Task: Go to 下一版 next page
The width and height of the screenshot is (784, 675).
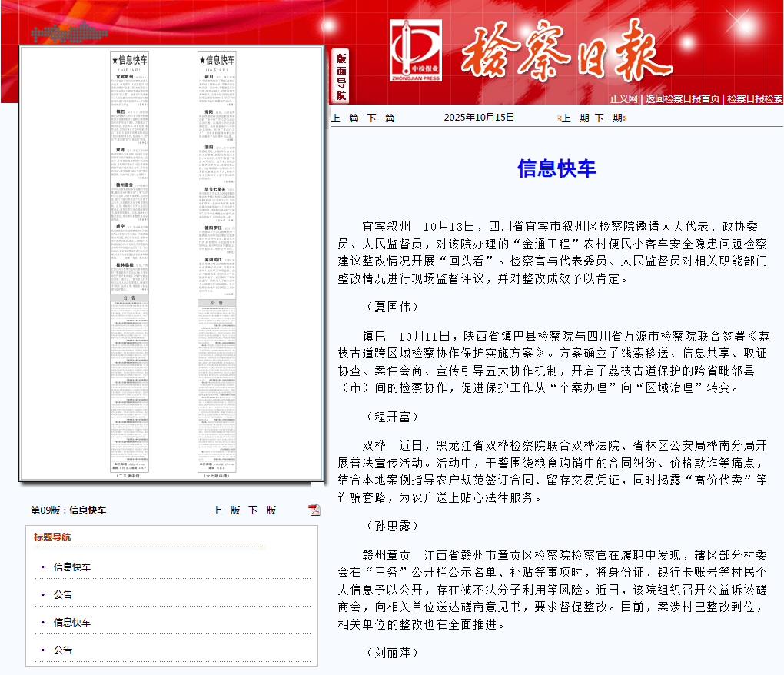Action: tap(262, 510)
